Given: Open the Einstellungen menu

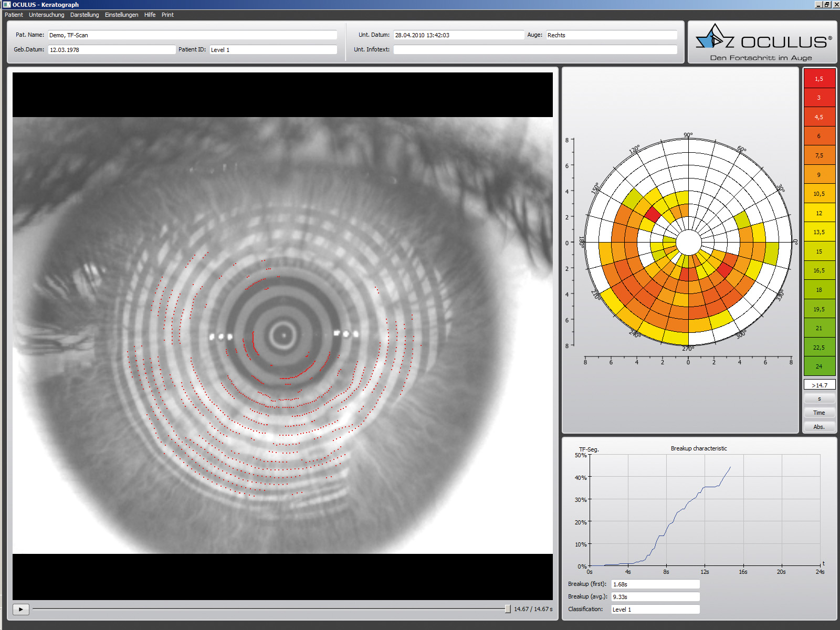Looking at the screenshot, I should click(121, 15).
